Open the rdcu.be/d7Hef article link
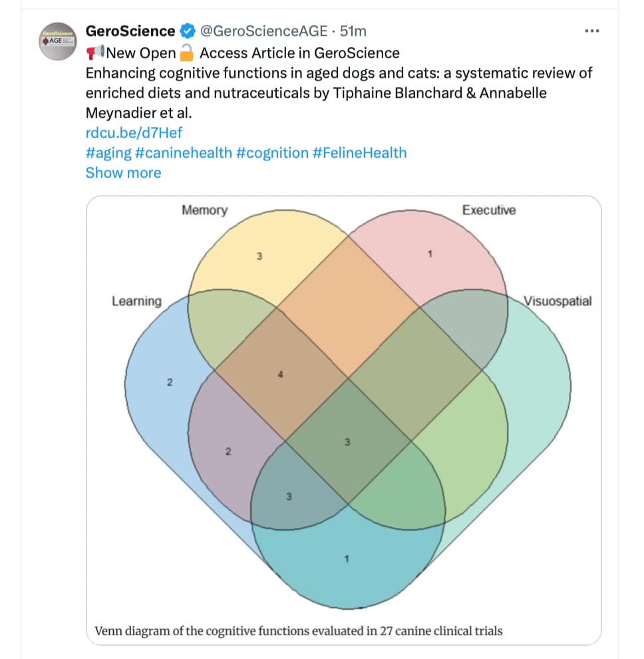This screenshot has width=644, height=659. 134,133
